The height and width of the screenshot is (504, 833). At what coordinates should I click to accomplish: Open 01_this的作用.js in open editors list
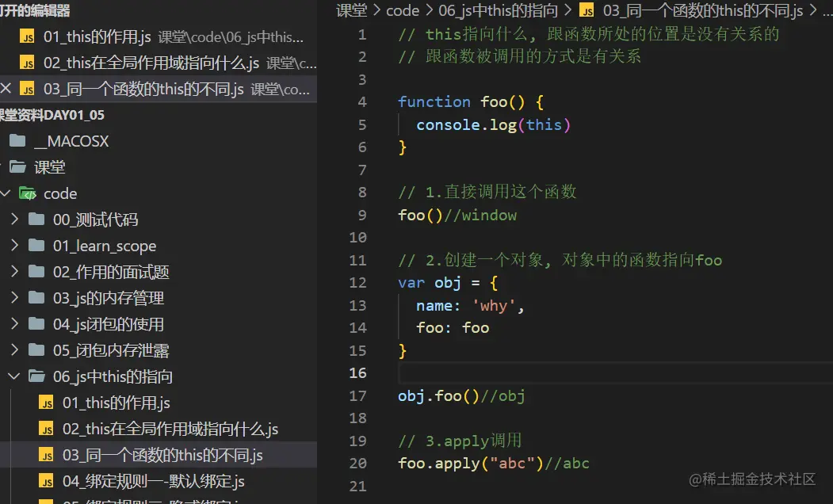click(x=97, y=36)
